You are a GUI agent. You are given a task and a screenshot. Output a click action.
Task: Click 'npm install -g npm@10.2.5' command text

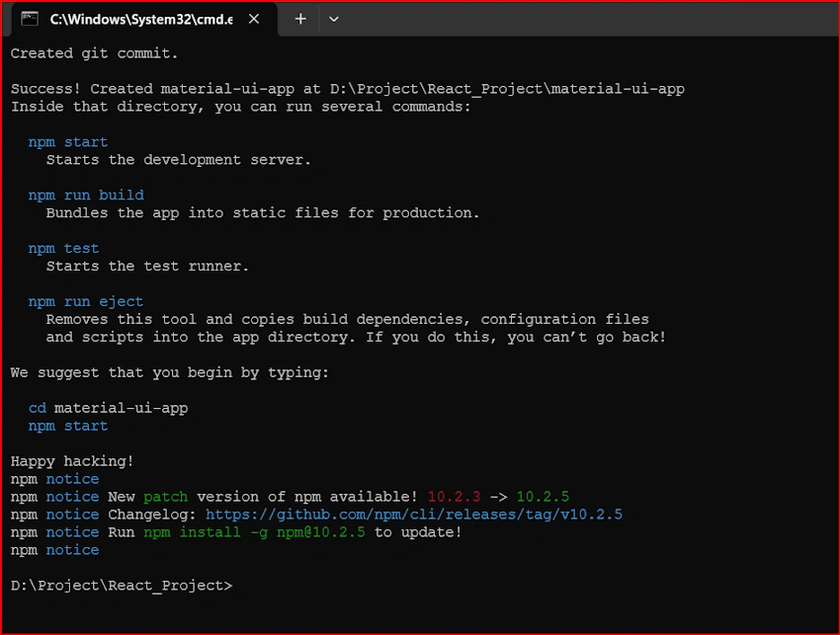(x=254, y=532)
